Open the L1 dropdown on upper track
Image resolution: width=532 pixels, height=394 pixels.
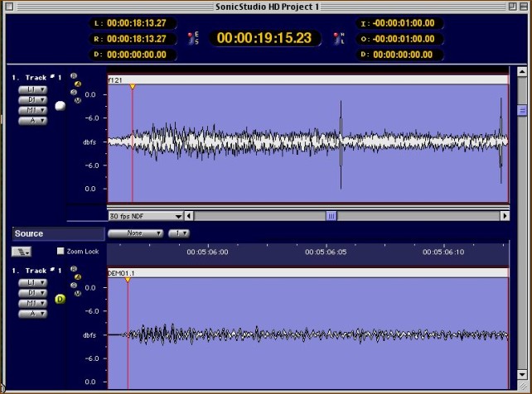point(32,89)
